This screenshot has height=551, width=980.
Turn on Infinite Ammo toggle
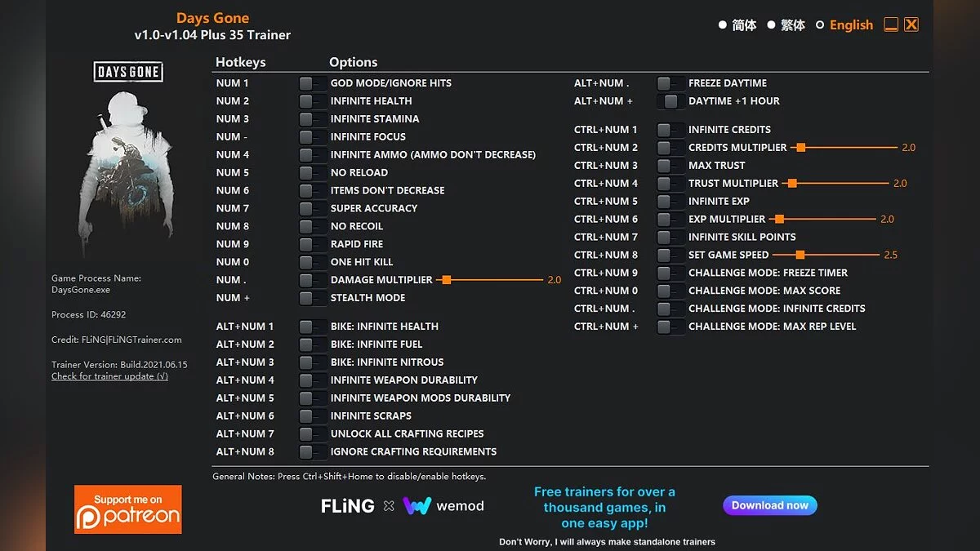[311, 155]
